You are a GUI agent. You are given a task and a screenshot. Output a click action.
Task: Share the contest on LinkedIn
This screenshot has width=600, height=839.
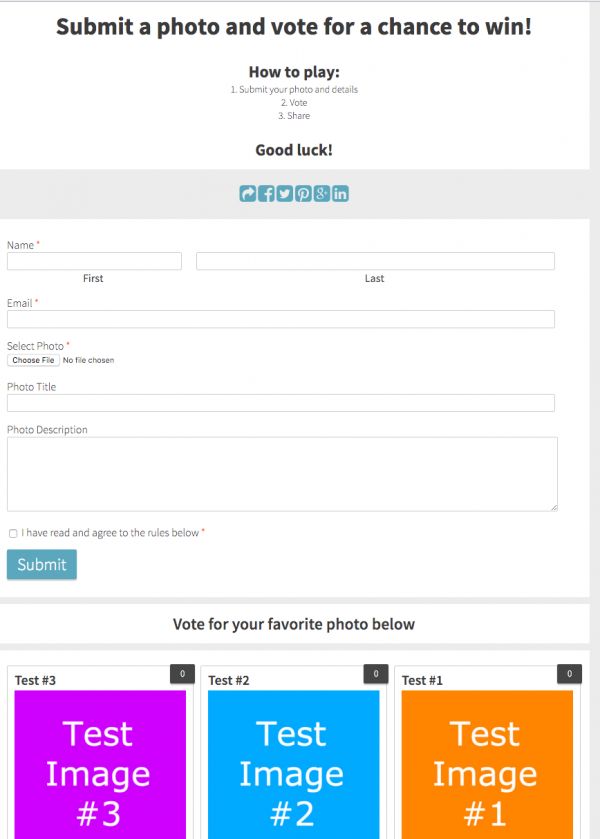(340, 194)
